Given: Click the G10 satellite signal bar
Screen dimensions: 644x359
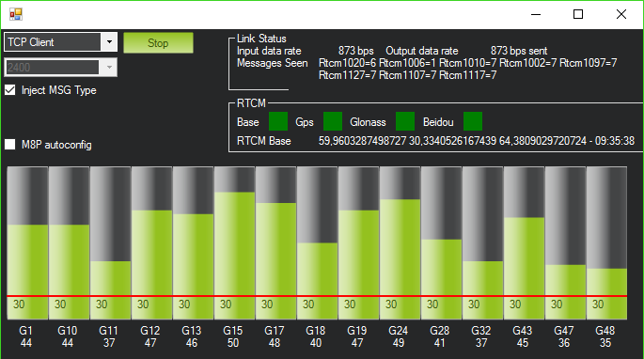Looking at the screenshot, I should (69, 242).
